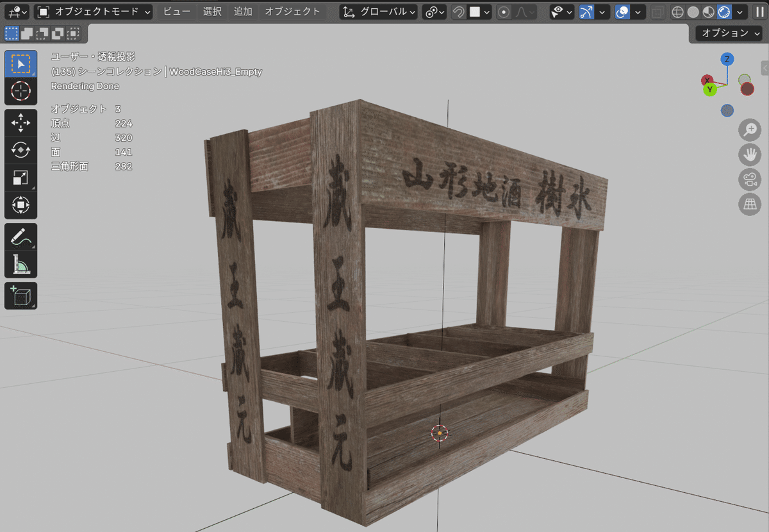Viewport: 769px width, 532px height.
Task: Click the 頂点 224 statistic
Action: [x=92, y=123]
